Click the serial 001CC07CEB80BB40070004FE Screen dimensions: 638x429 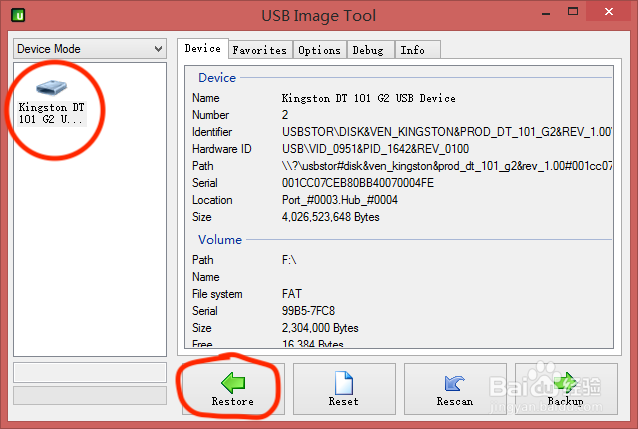[x=358, y=183]
